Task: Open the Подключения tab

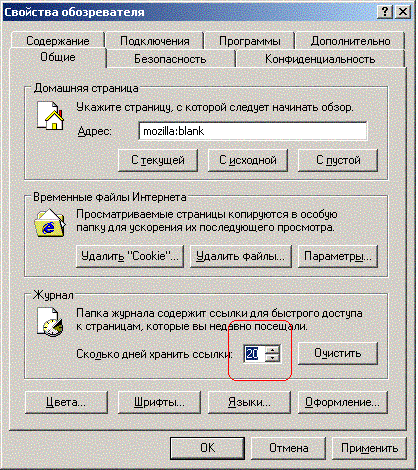Action: (x=155, y=41)
